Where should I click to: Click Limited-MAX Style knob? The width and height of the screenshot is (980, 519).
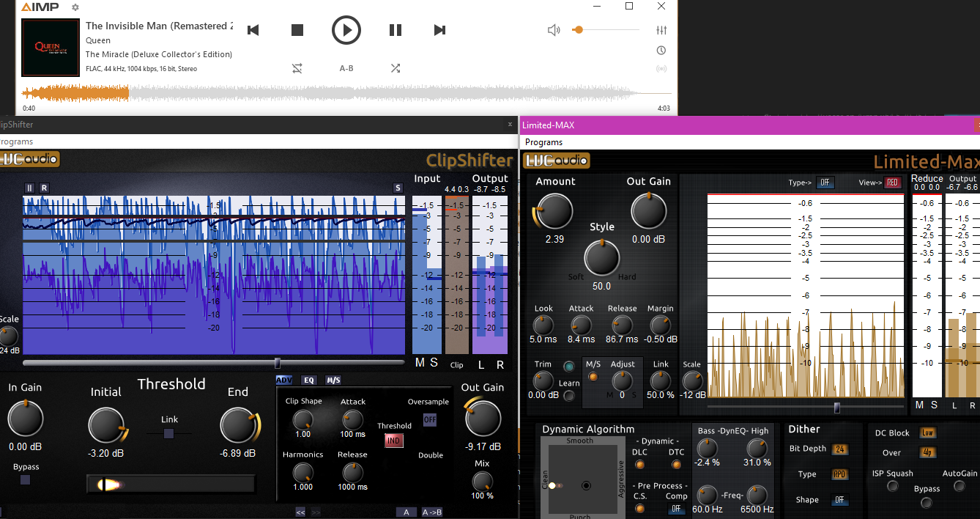602,258
